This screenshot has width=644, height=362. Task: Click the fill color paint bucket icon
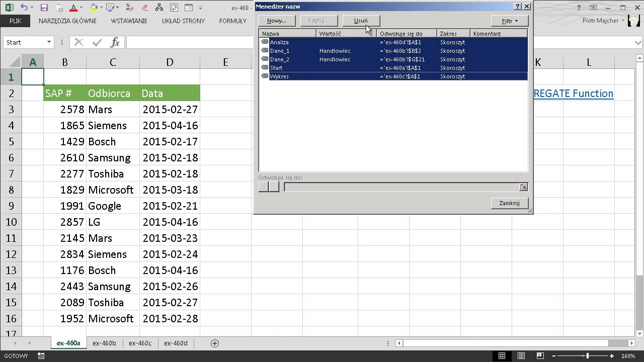94,8
